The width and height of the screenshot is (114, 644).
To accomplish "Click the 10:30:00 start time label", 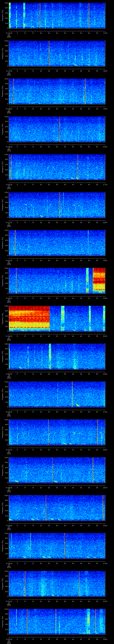I will click(9, 563).
